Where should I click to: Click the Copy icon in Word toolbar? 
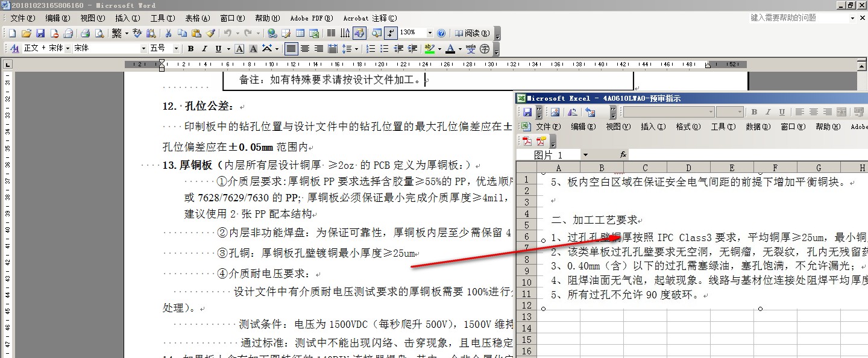pos(183,33)
